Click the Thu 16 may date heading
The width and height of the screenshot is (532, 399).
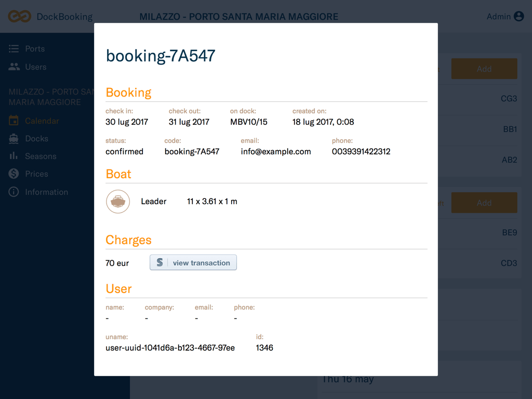(x=348, y=379)
